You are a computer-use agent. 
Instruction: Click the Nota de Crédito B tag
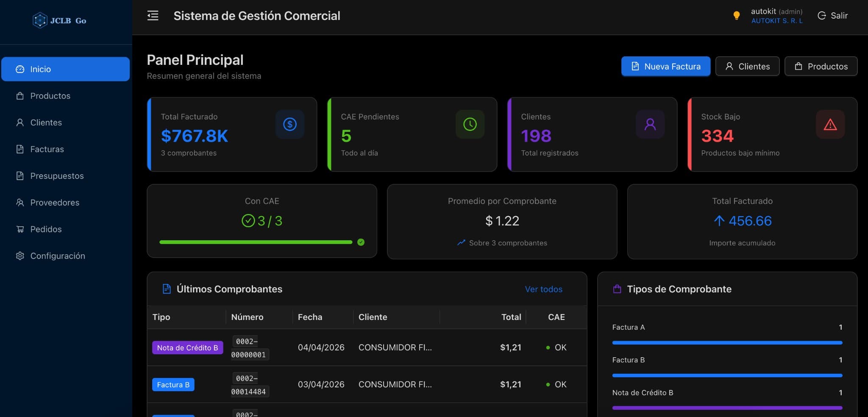coord(187,347)
